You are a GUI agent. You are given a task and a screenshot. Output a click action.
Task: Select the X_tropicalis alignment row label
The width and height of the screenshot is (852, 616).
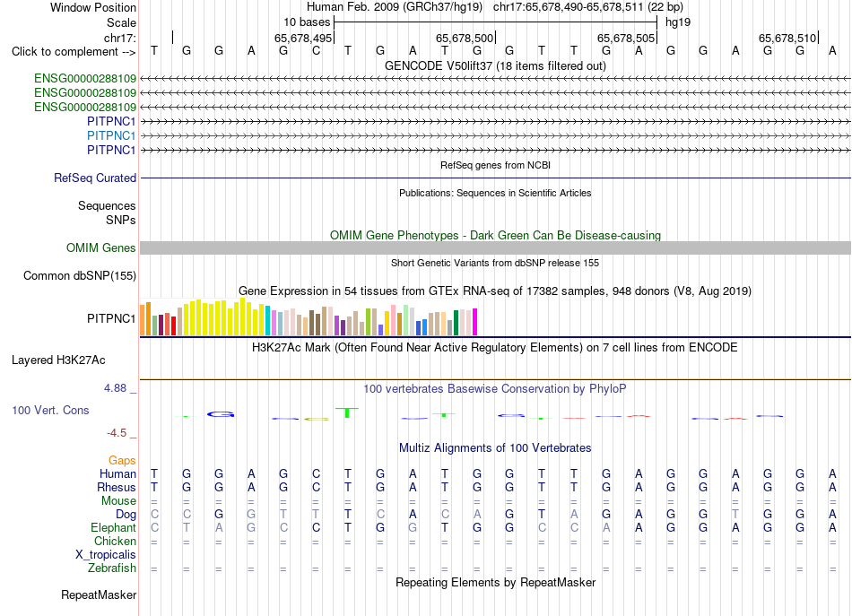tap(106, 555)
